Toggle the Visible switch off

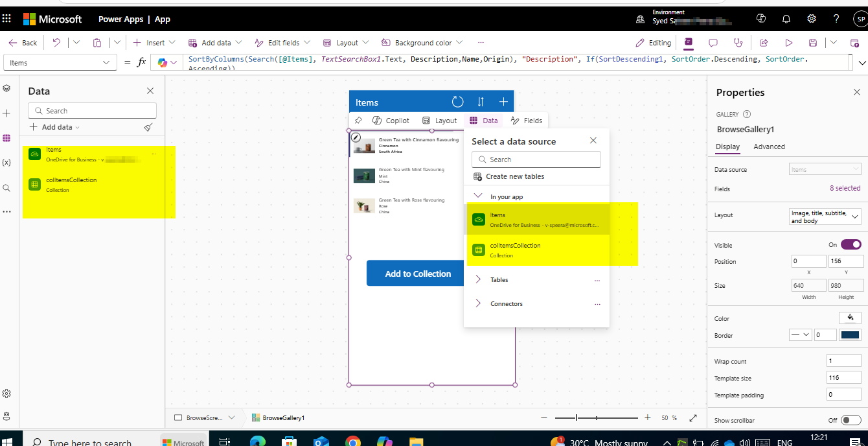[x=851, y=244]
